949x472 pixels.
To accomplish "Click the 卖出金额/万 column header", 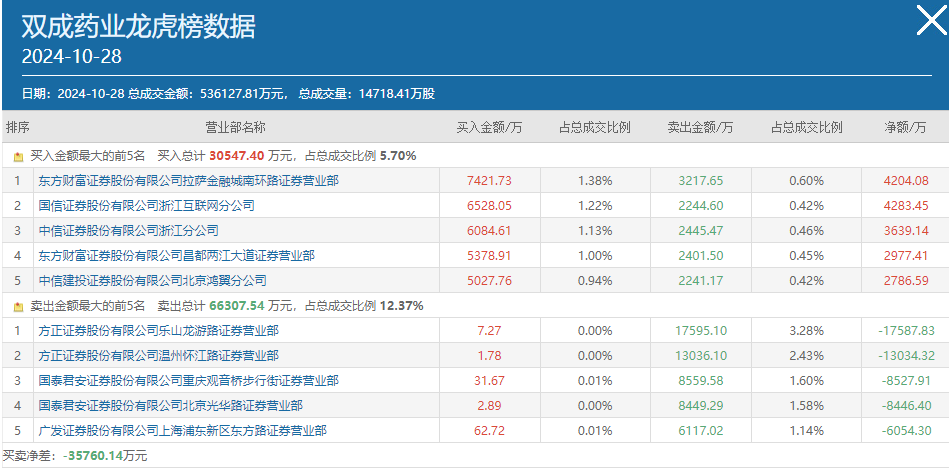I will coord(700,128).
